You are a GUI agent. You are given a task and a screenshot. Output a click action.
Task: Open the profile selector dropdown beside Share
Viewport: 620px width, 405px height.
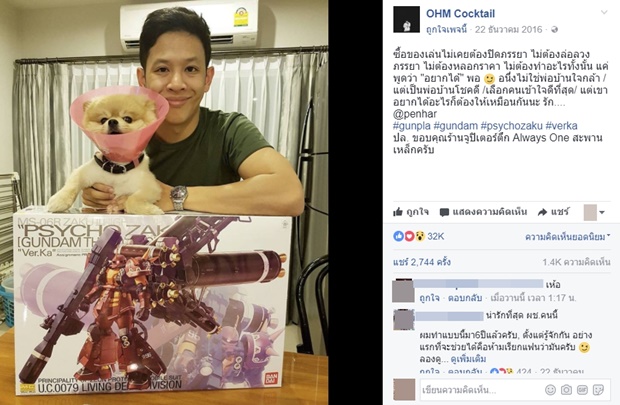click(594, 212)
